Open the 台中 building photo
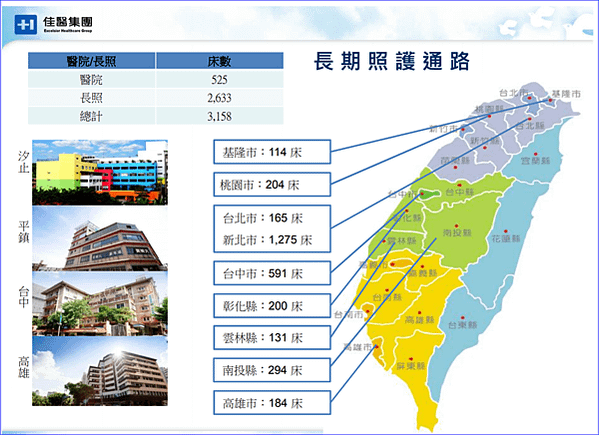Viewport: 599px width, 435px height. (x=100, y=304)
